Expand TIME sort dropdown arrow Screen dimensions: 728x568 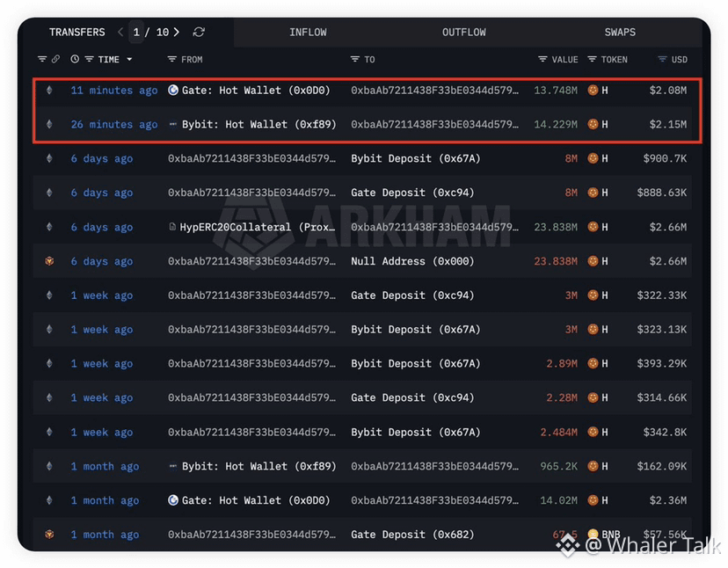129,59
